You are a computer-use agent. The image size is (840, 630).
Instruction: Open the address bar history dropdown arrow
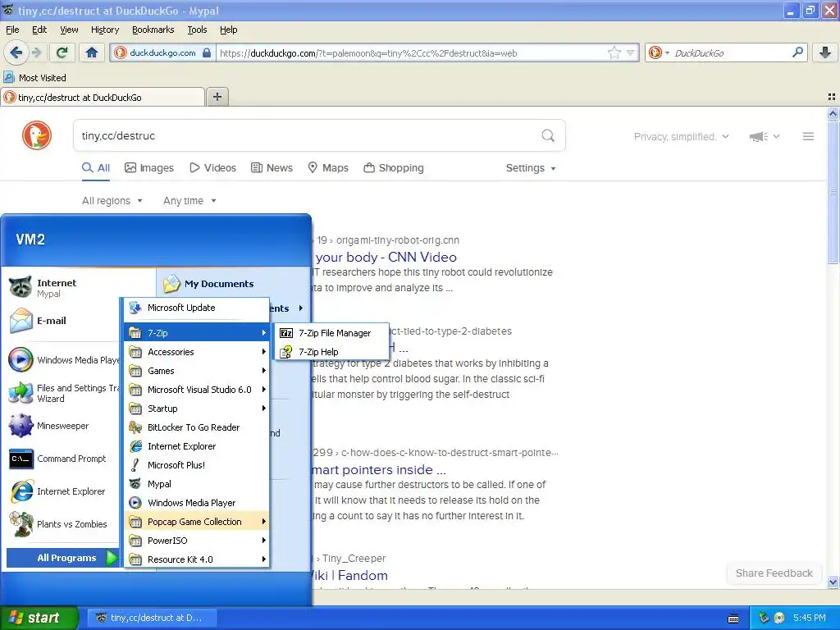631,52
